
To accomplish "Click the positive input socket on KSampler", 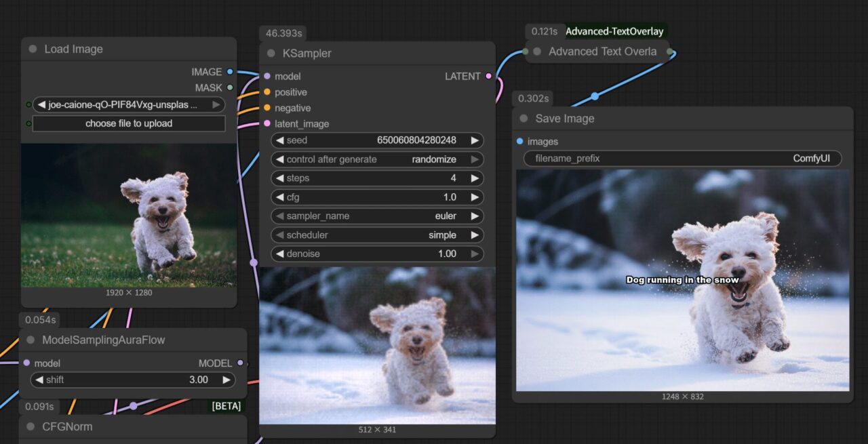I will pyautogui.click(x=267, y=92).
